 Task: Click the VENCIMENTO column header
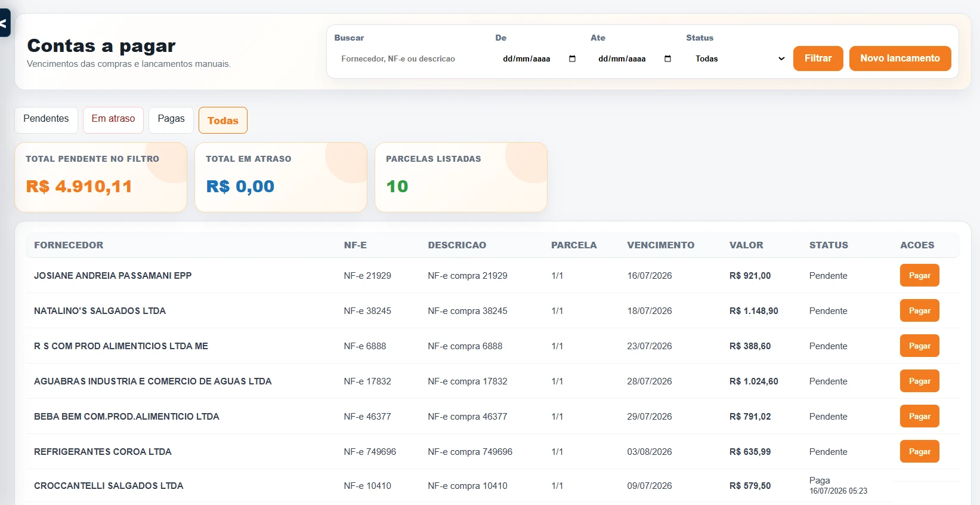pyautogui.click(x=661, y=245)
